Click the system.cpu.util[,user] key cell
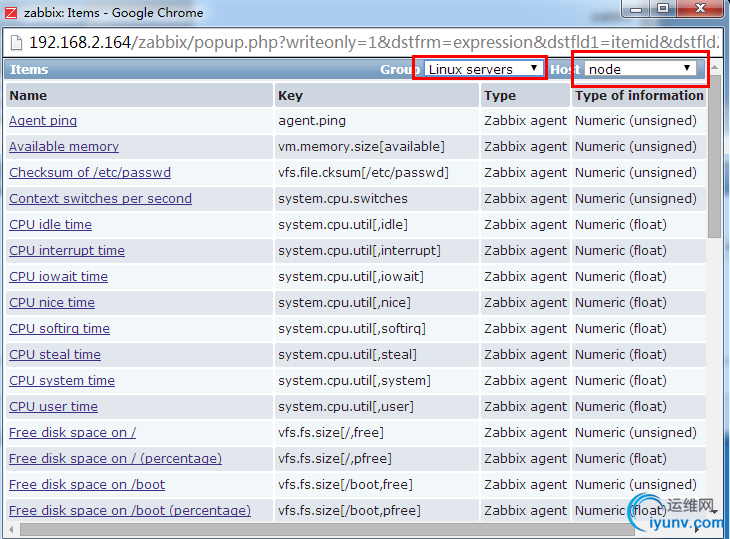Image resolution: width=730 pixels, height=539 pixels. tap(377, 407)
